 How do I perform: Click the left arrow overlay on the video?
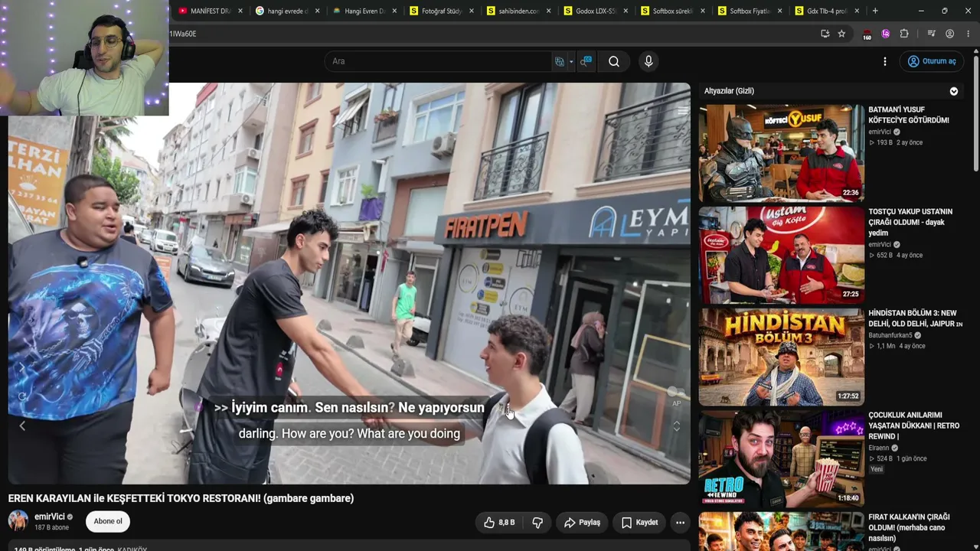(22, 426)
